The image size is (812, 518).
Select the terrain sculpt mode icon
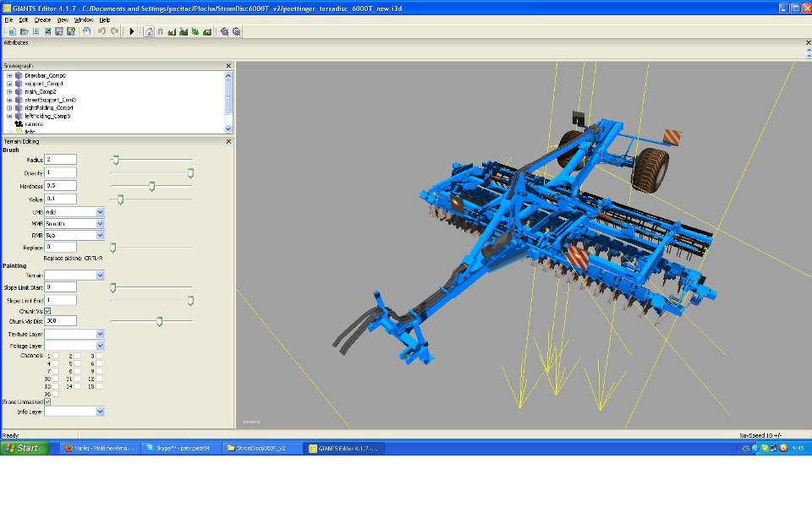pos(172,31)
